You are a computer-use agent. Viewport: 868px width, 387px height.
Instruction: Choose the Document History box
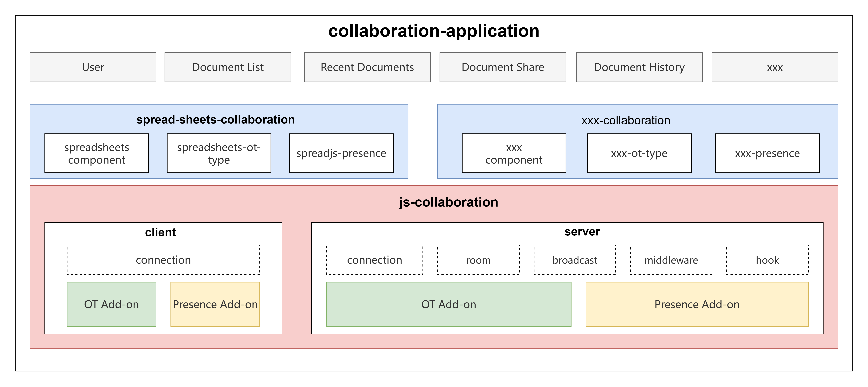(639, 67)
